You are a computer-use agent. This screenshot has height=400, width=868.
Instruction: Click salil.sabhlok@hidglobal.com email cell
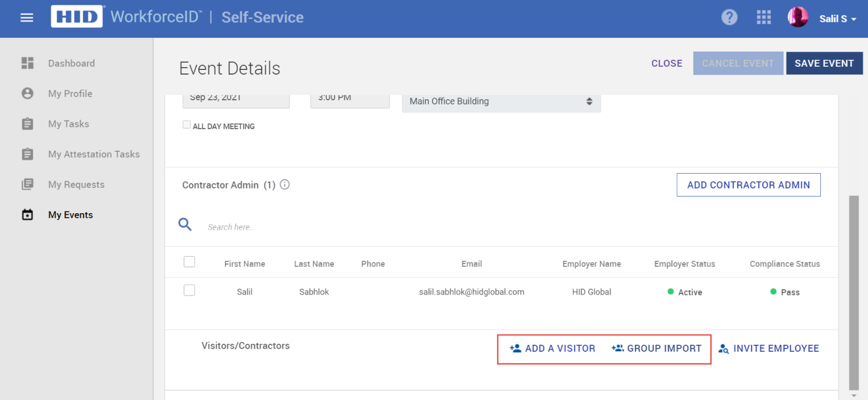tap(471, 292)
